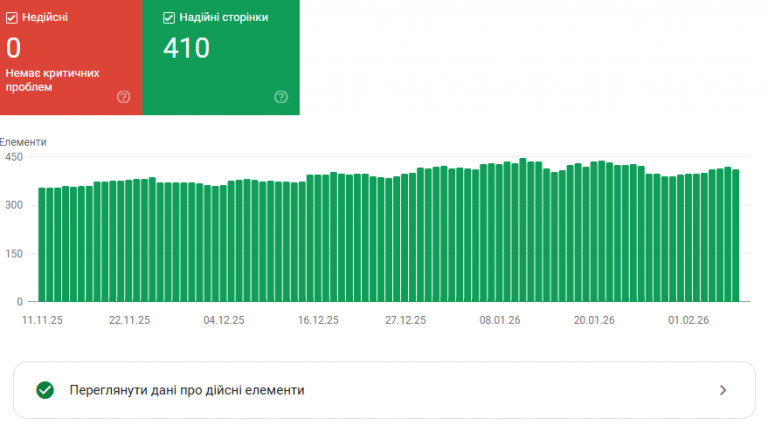Click the first bar in the chart
768x432 pixels.
(42, 244)
